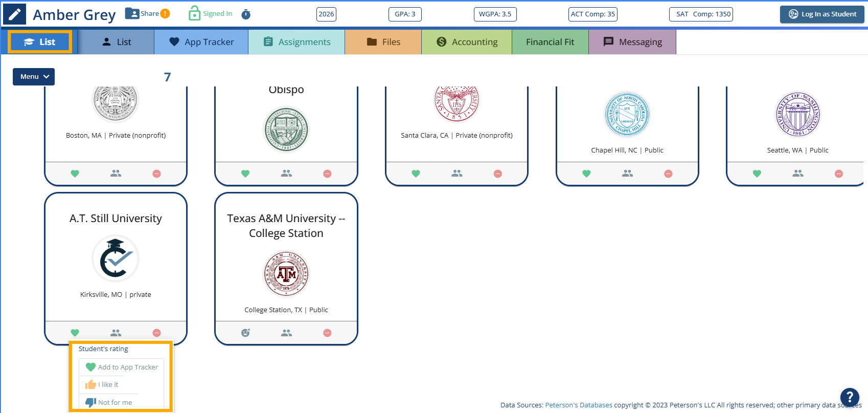Click Kirksville, MO | private text
The image size is (868, 413).
tap(116, 295)
